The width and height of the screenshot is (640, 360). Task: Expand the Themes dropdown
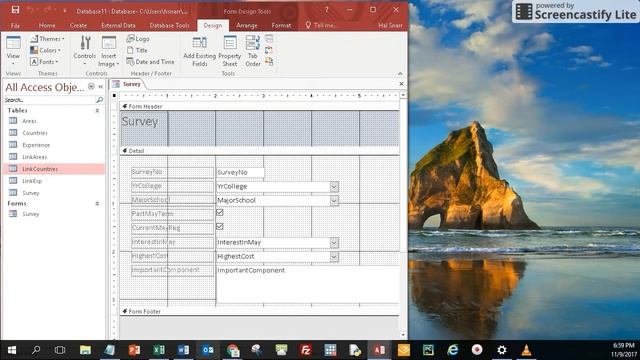pos(47,39)
